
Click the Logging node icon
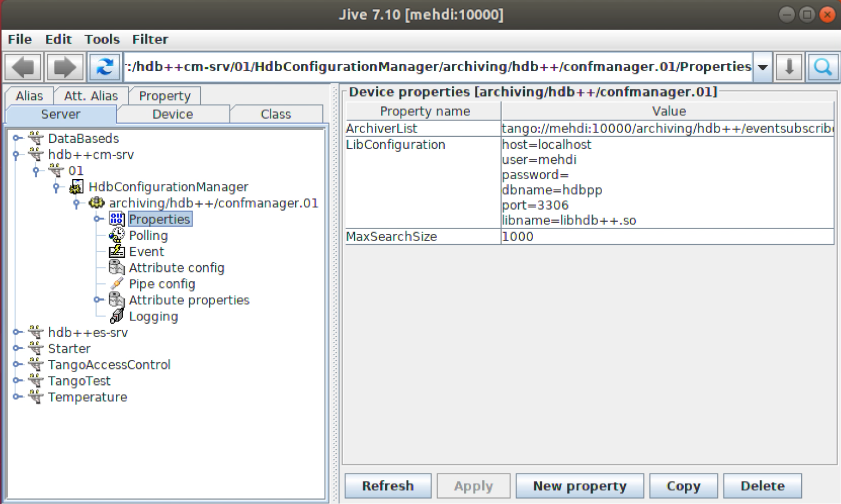(116, 316)
